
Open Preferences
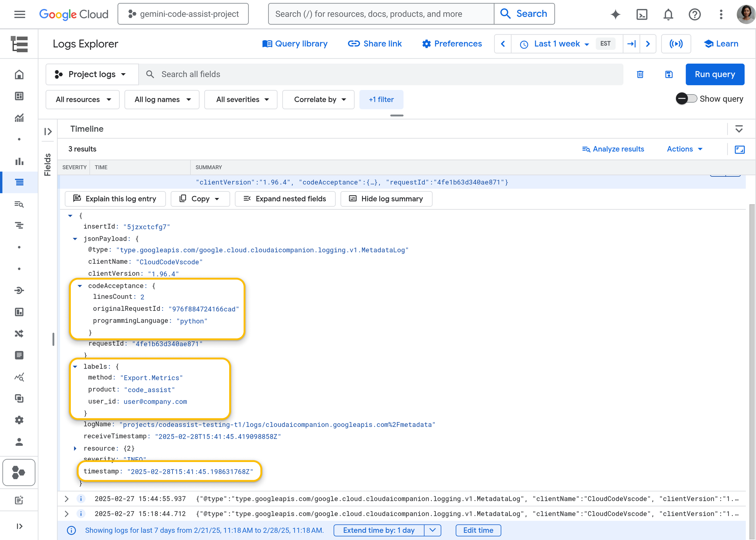click(452, 44)
